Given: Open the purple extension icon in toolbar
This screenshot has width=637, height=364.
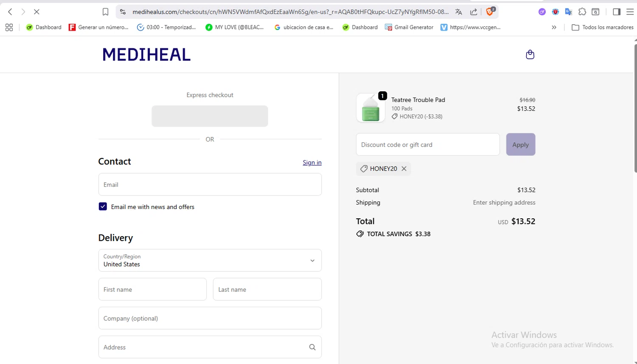Looking at the screenshot, I should click(x=542, y=12).
